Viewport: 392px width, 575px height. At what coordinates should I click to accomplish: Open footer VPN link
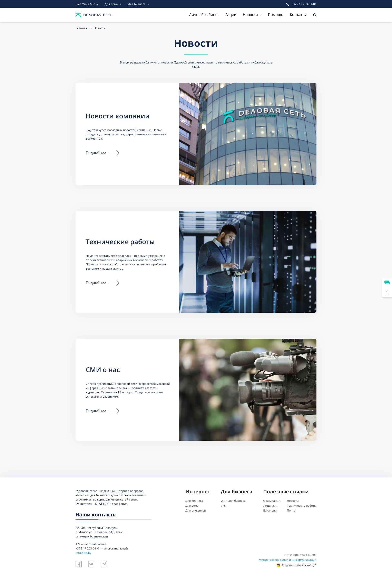tap(224, 506)
